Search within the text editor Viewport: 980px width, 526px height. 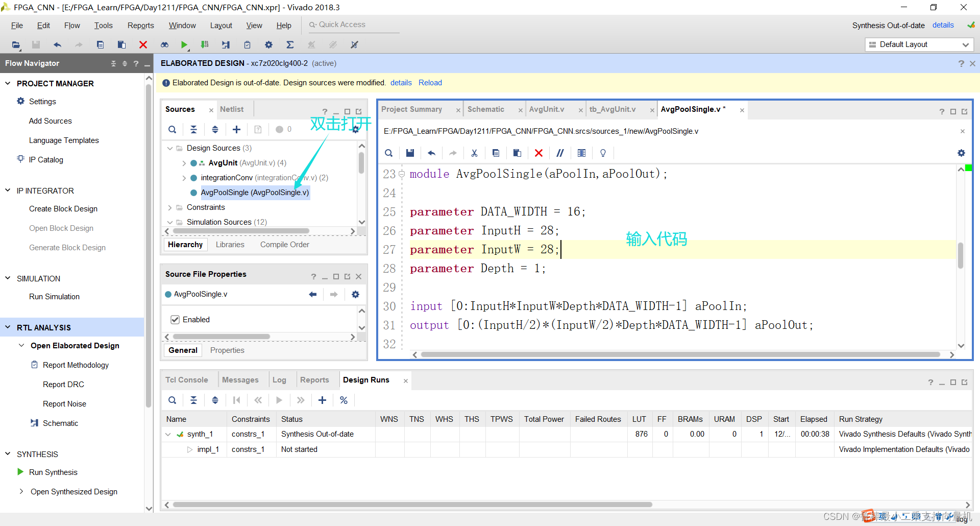coord(388,153)
